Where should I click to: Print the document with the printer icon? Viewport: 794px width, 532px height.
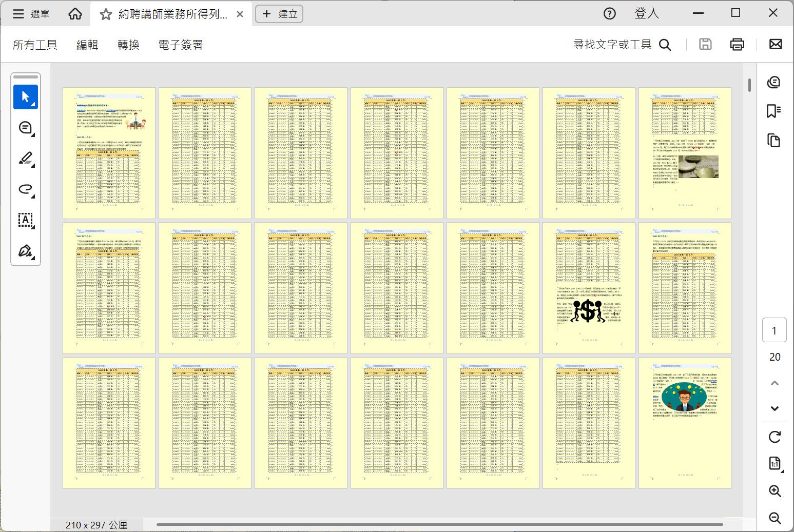point(737,45)
